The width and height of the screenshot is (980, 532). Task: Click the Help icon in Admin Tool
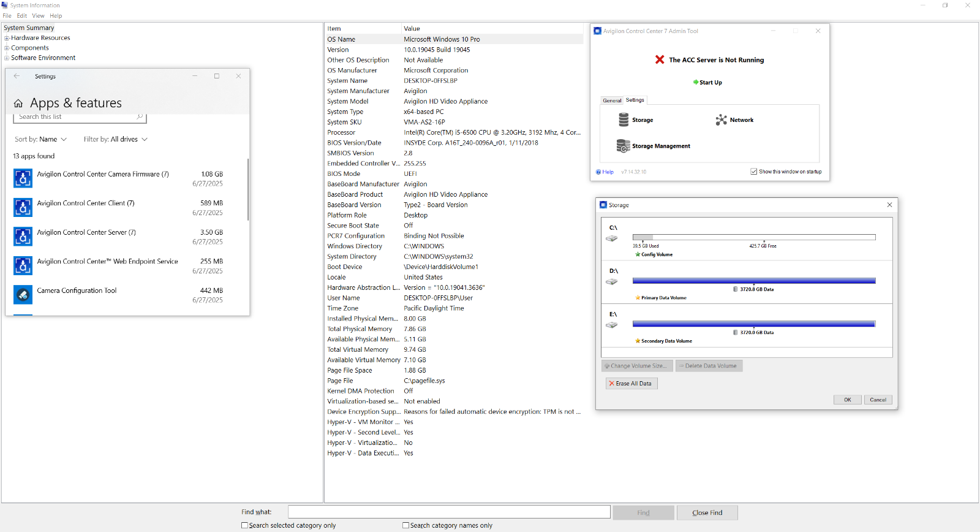point(598,172)
